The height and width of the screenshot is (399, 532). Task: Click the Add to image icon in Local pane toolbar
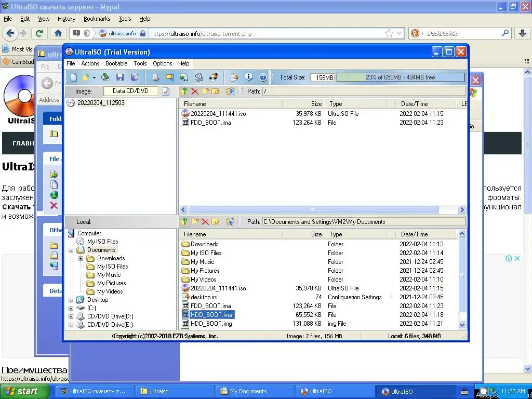(230, 221)
